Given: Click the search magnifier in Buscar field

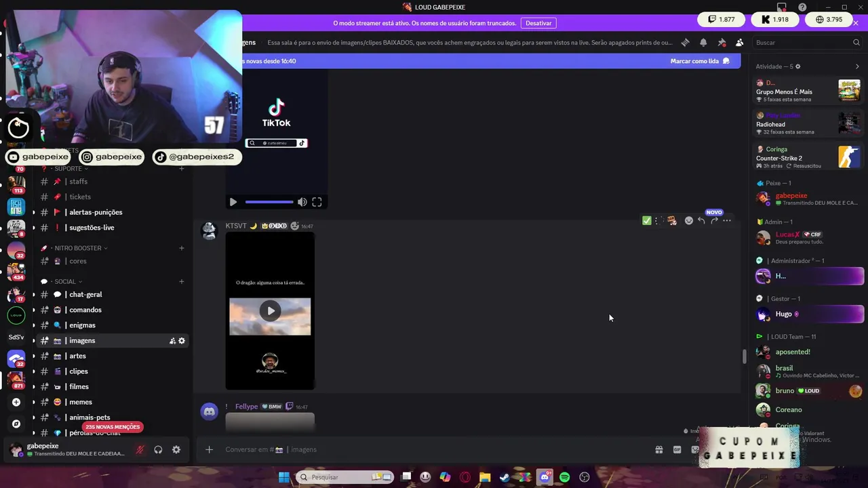Looking at the screenshot, I should pos(856,42).
